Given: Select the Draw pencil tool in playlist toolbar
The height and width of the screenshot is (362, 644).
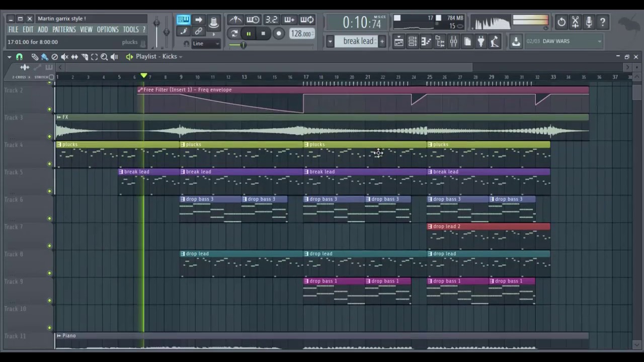Looking at the screenshot, I should coord(35,57).
